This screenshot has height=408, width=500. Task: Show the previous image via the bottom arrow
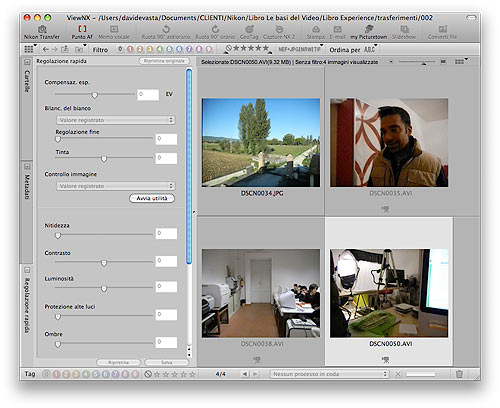click(x=245, y=374)
